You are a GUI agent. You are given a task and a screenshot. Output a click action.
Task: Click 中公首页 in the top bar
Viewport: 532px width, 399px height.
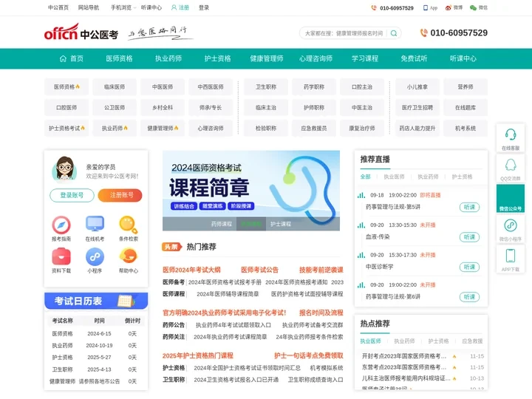58,7
